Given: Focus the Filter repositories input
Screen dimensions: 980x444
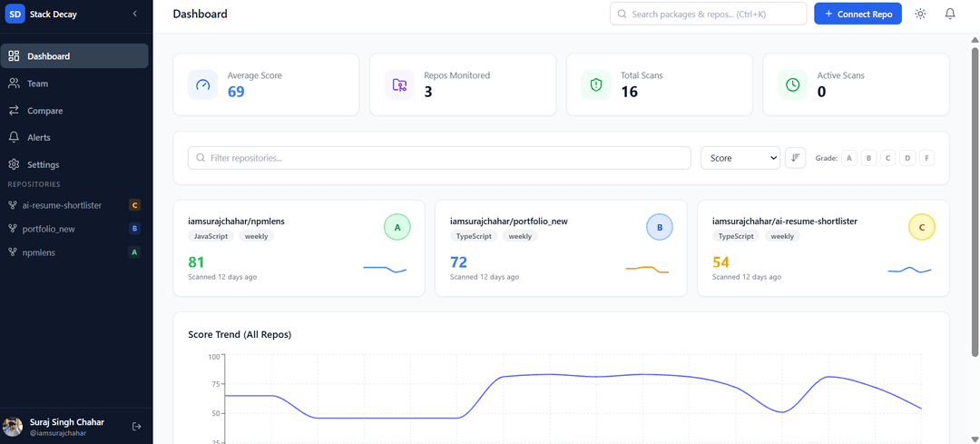Looking at the screenshot, I should 439,158.
